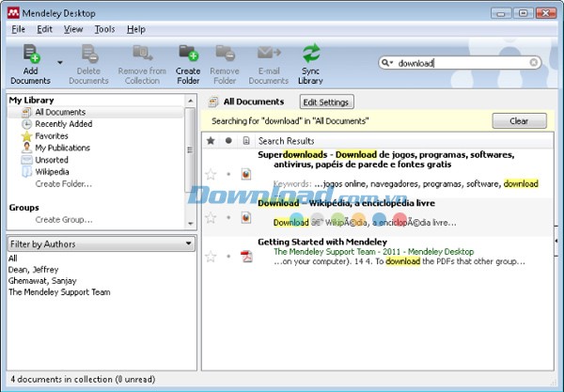Click the Add Documents toolbar icon
The image size is (564, 392).
point(31,54)
